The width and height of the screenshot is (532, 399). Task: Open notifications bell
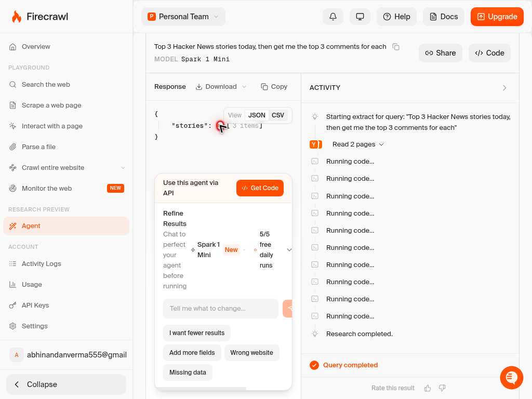(x=333, y=17)
